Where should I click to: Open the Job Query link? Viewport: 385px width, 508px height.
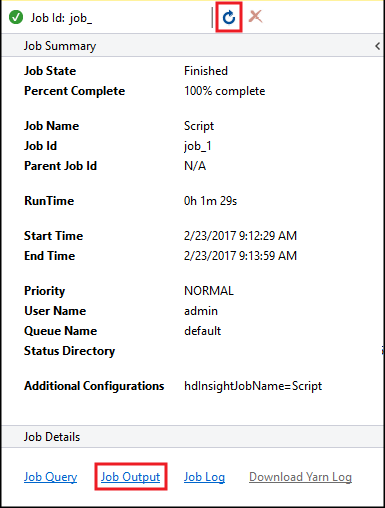(50, 477)
